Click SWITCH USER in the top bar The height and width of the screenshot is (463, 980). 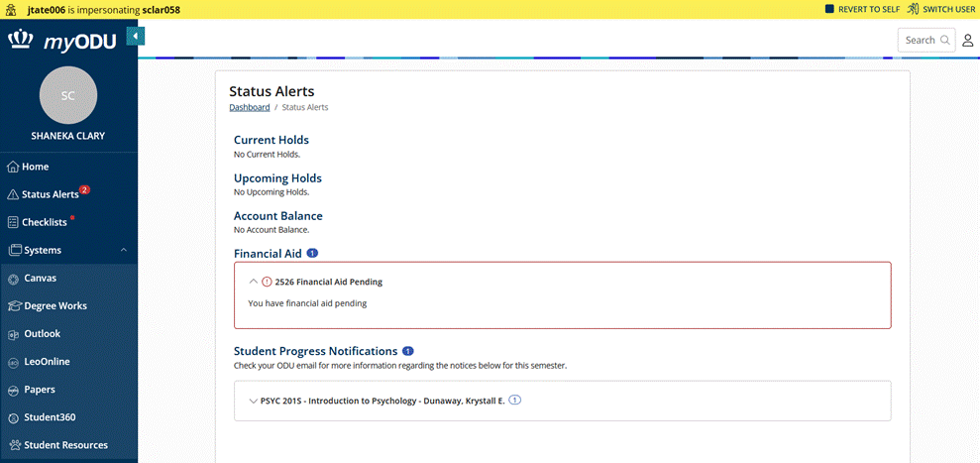click(x=941, y=9)
